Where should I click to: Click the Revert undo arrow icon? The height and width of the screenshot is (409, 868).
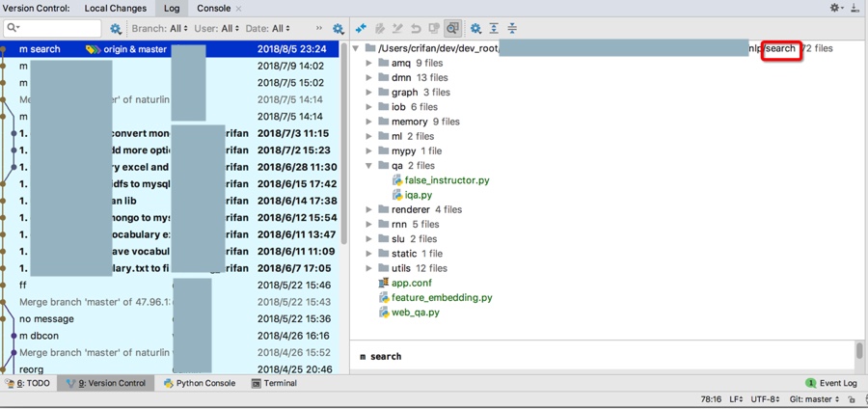(416, 28)
